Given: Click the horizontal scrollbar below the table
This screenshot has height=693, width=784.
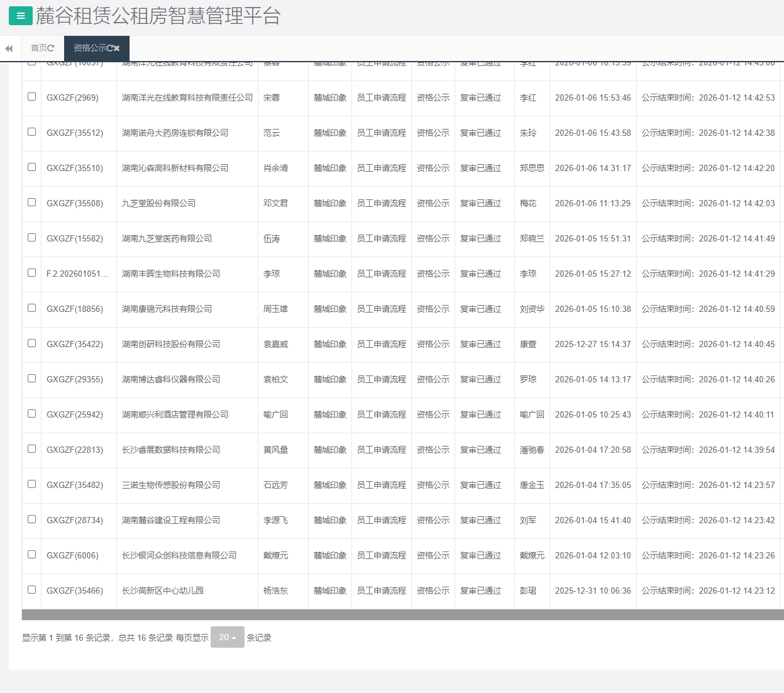Looking at the screenshot, I should click(402, 614).
